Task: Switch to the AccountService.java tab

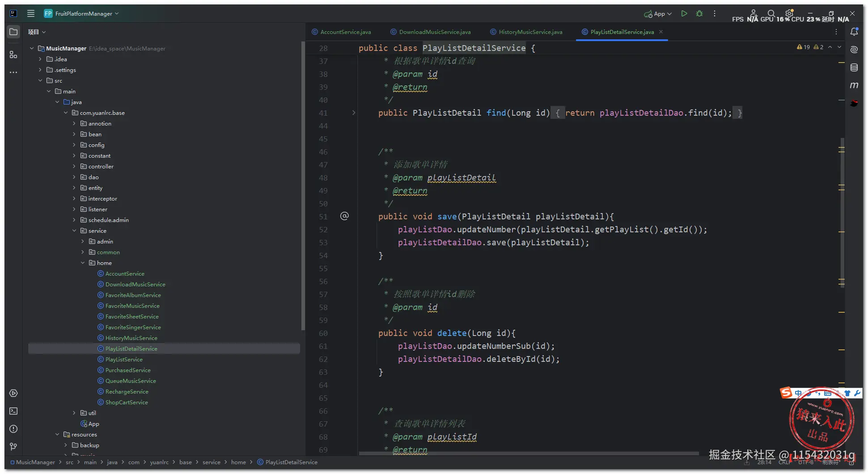Action: click(341, 32)
